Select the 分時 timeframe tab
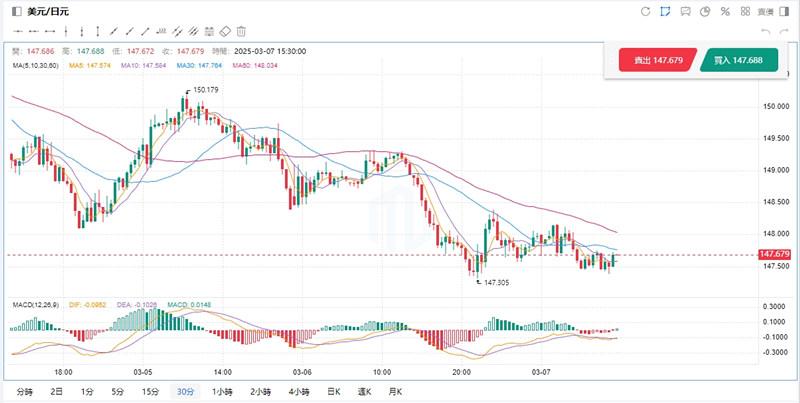Image resolution: width=800 pixels, height=403 pixels. 25,391
